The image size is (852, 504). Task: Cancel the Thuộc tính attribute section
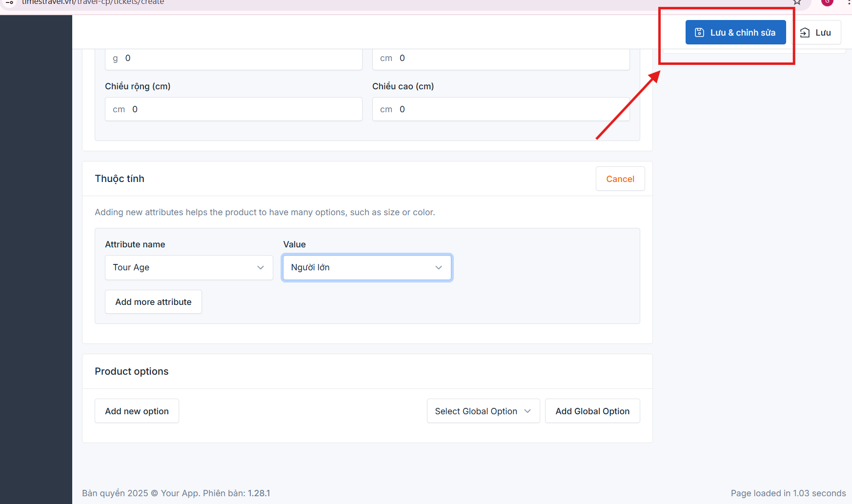(x=620, y=179)
